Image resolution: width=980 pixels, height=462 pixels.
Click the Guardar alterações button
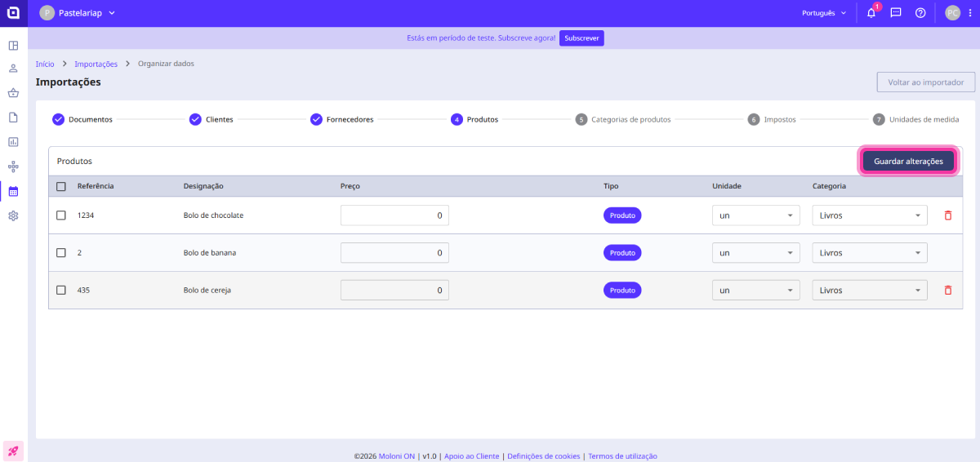(908, 162)
